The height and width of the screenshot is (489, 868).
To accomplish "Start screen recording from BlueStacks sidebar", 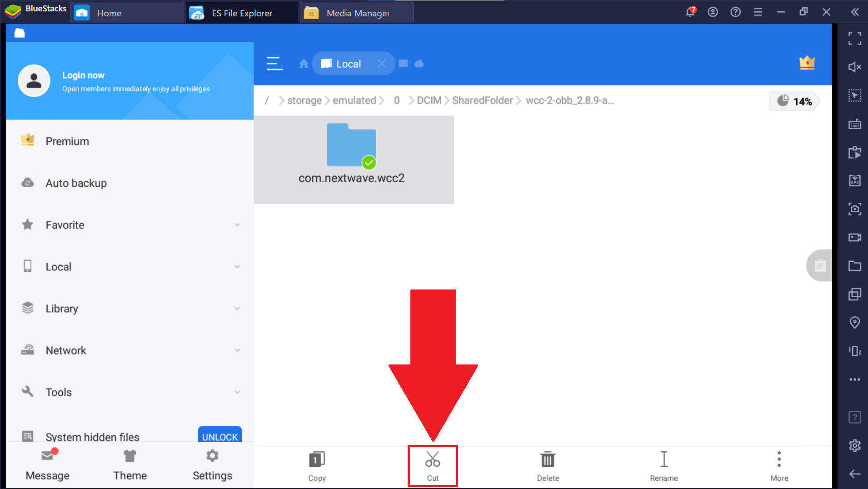I will 855,237.
